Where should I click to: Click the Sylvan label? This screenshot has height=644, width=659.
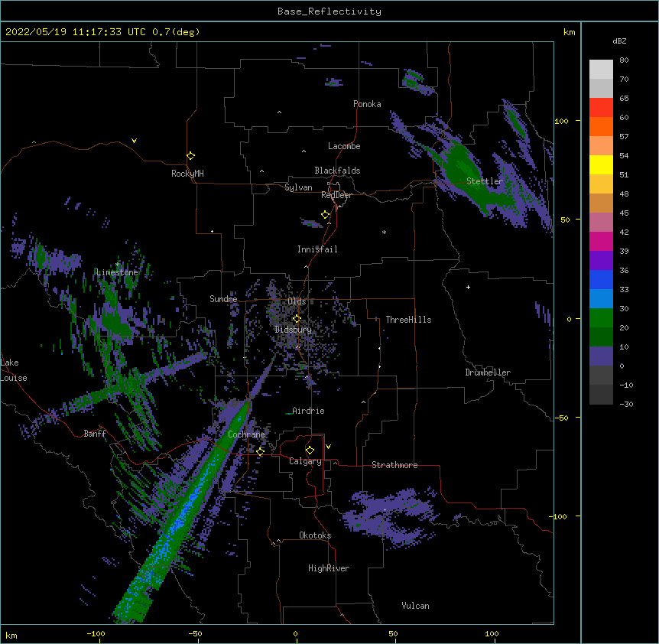[298, 187]
